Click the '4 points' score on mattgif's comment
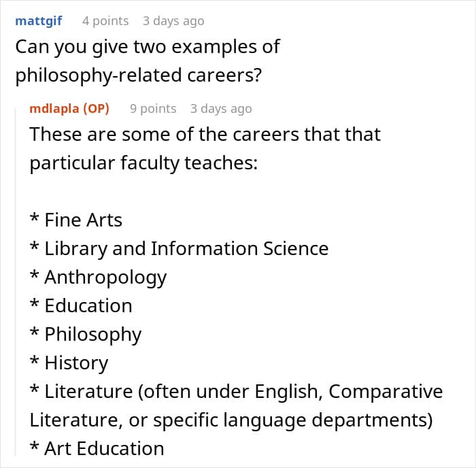The height and width of the screenshot is (468, 476). (x=105, y=20)
